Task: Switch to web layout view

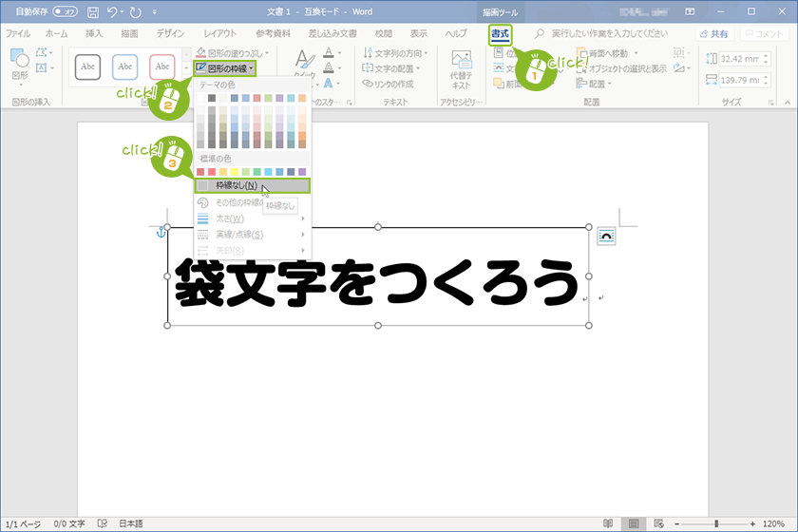Action: coord(658,523)
